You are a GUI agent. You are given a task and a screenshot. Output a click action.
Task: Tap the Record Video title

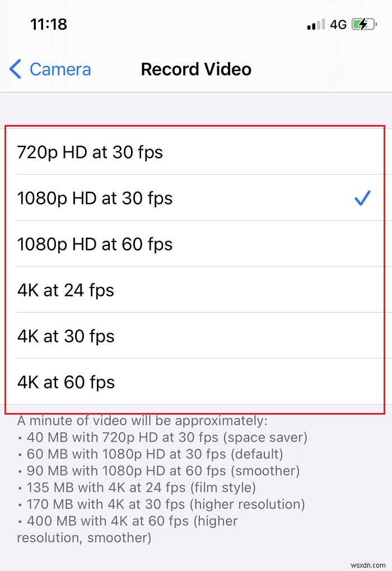click(196, 69)
